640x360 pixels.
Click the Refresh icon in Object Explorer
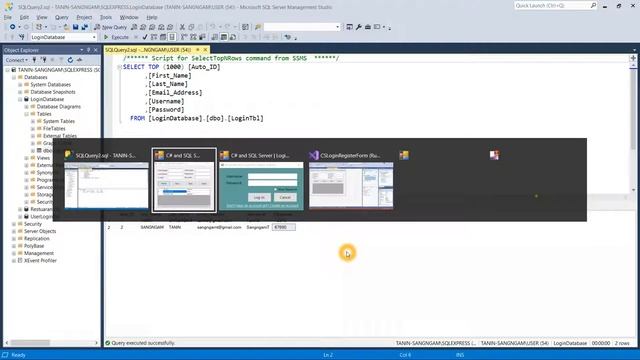click(70, 60)
